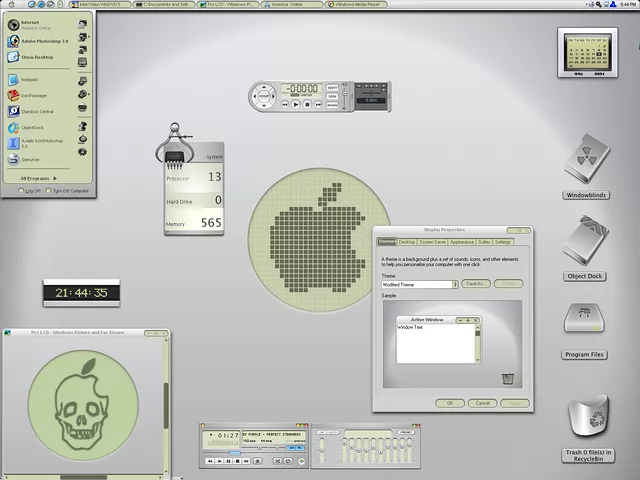Open the printer icon in start menu right column

point(82,108)
